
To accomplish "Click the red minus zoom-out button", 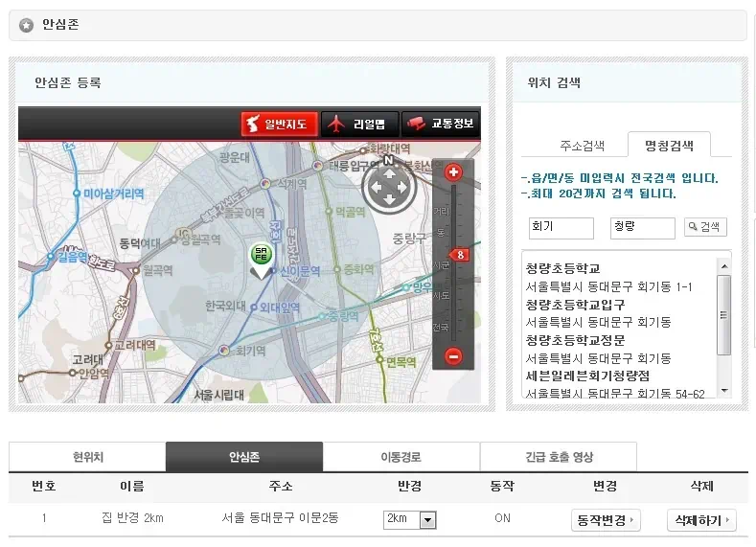I will (x=453, y=356).
